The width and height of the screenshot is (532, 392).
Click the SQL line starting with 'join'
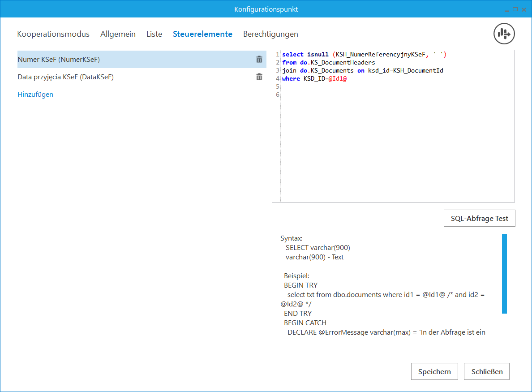click(x=363, y=71)
